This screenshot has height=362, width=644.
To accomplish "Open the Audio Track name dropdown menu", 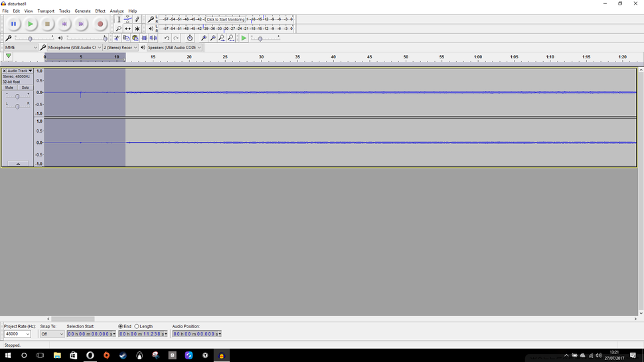I will click(20, 71).
